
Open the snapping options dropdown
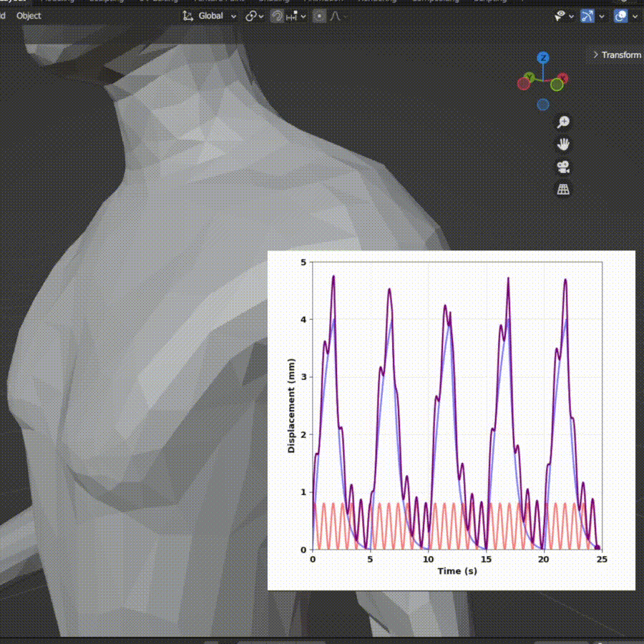296,16
